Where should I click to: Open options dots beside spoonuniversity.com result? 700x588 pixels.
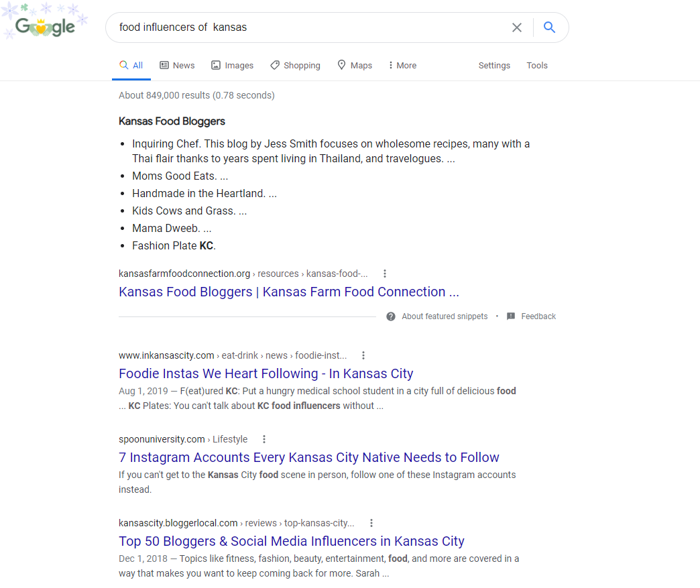point(264,439)
